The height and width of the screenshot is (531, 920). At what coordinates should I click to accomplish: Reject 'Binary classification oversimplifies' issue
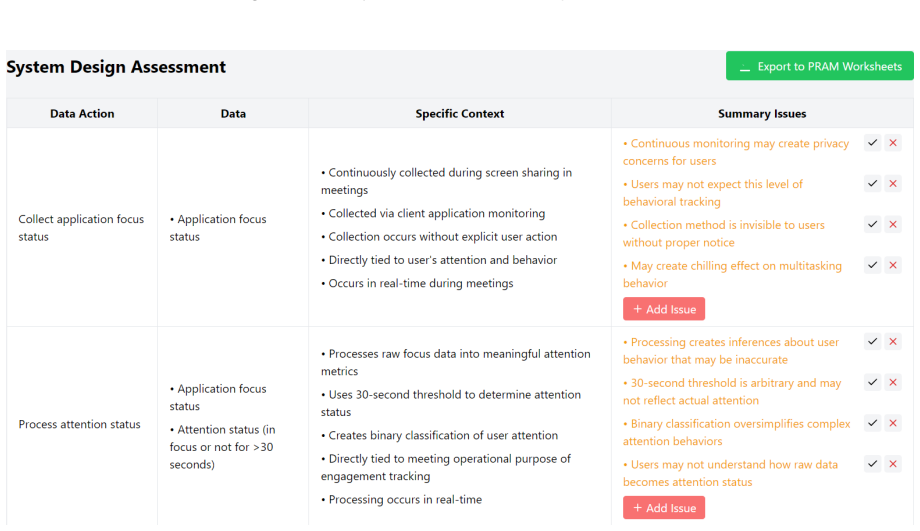pos(893,423)
